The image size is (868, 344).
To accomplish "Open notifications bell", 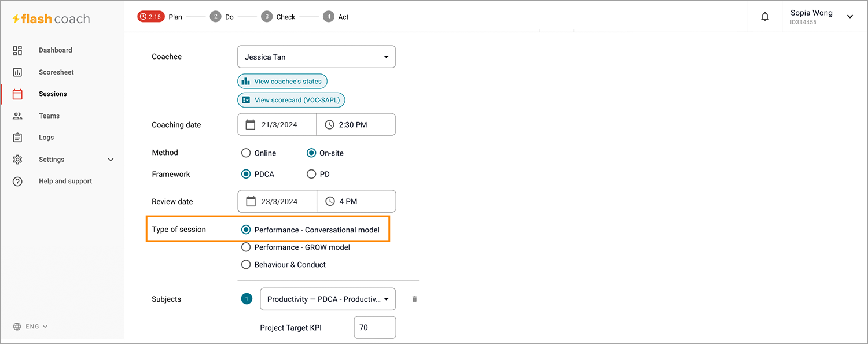I will pyautogui.click(x=765, y=17).
